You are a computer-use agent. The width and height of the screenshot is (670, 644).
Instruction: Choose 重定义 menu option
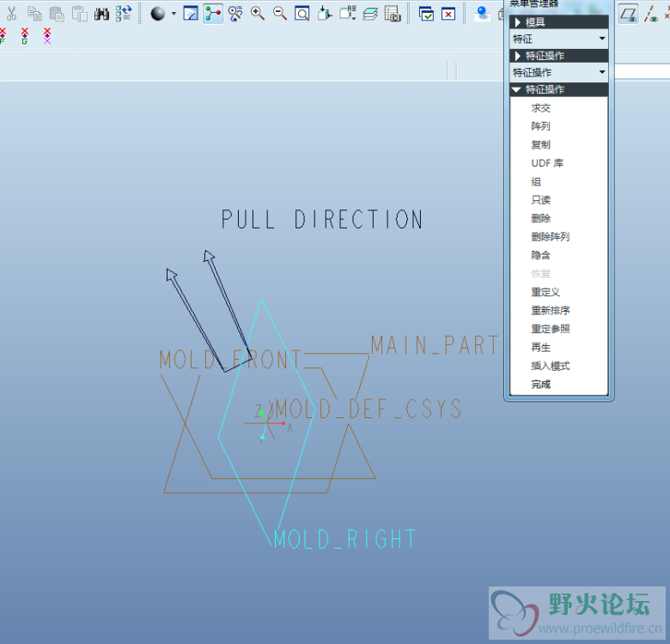point(545,292)
